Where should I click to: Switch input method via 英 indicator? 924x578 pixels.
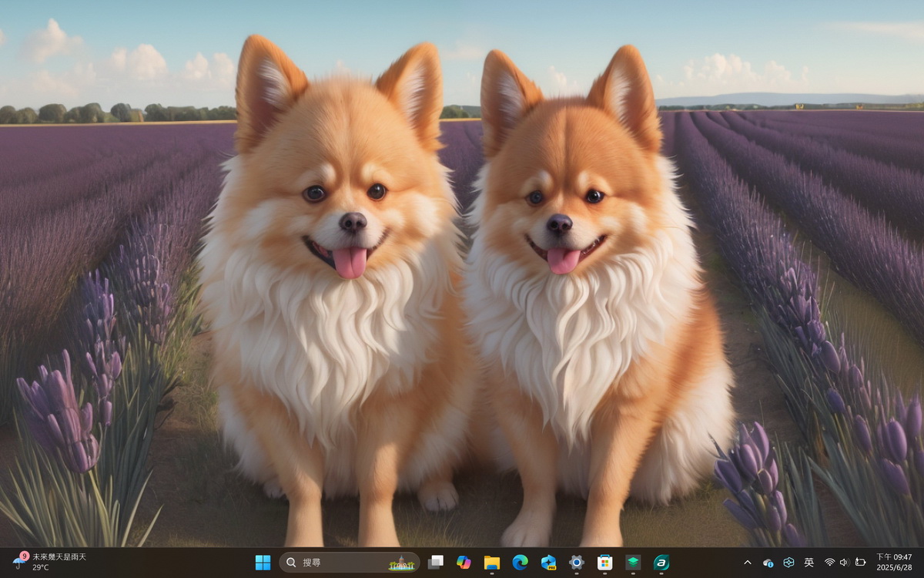(809, 563)
